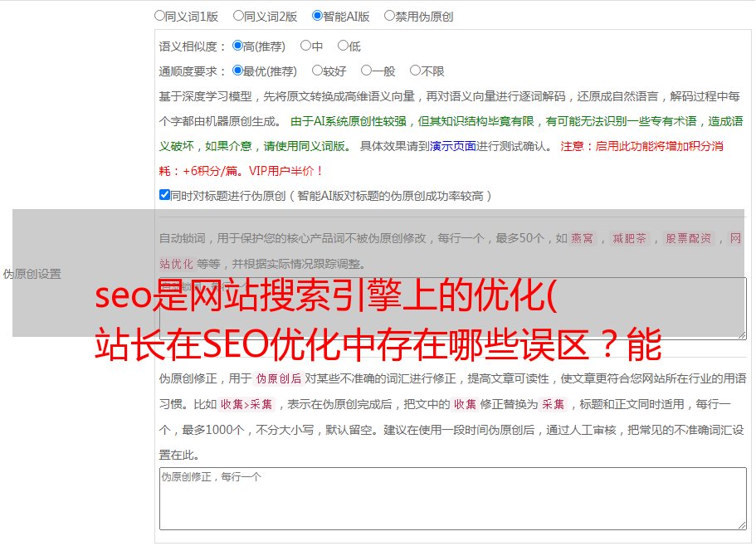Click the 伪原创后 highlighted tag
Viewport: 756px width, 546px height.
[x=279, y=378]
